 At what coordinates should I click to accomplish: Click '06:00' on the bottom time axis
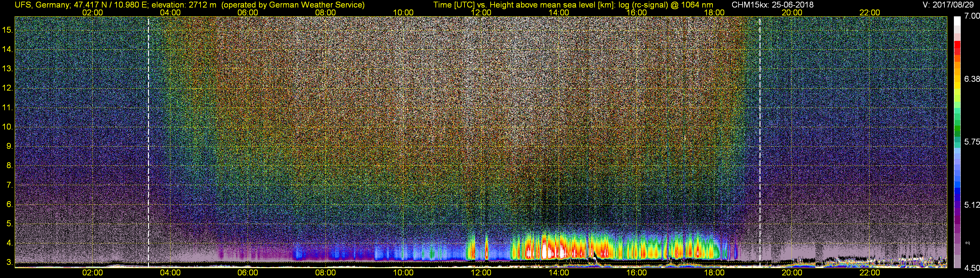coord(248,273)
